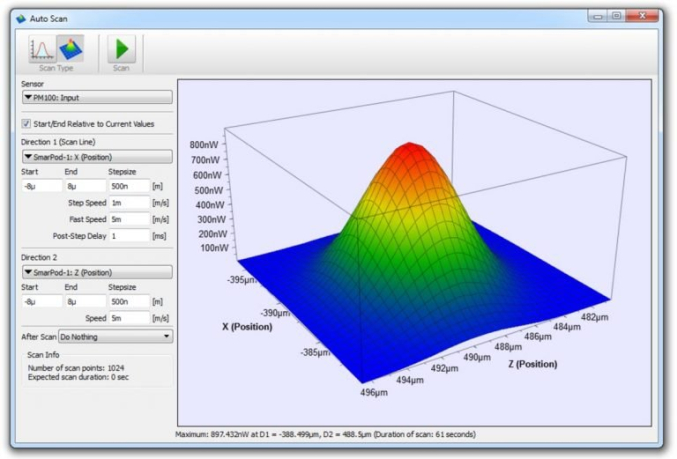Close the Auto Scan window
Viewport: 677px width, 459px height.
point(644,16)
